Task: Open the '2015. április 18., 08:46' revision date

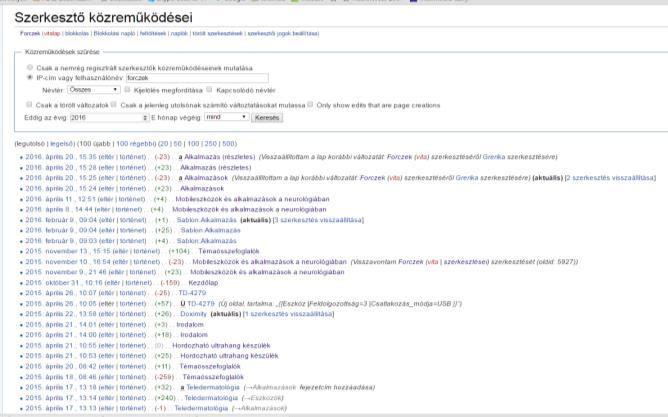Action: pos(60,377)
